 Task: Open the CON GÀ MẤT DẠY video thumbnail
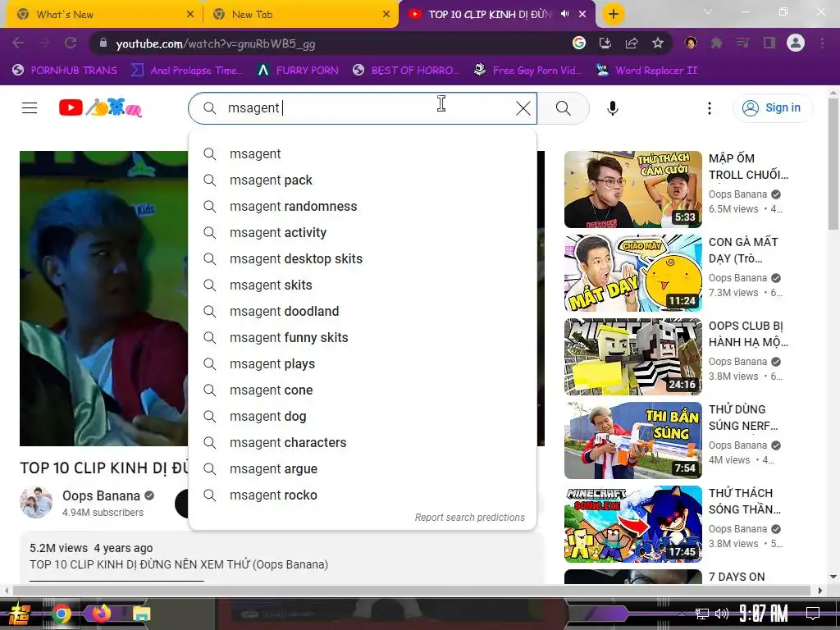click(632, 272)
